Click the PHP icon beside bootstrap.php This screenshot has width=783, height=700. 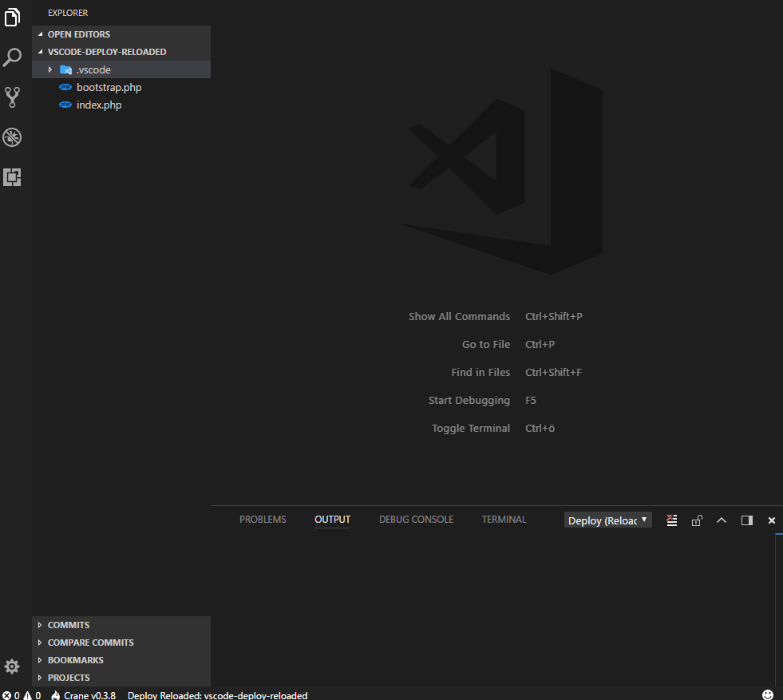(x=65, y=87)
